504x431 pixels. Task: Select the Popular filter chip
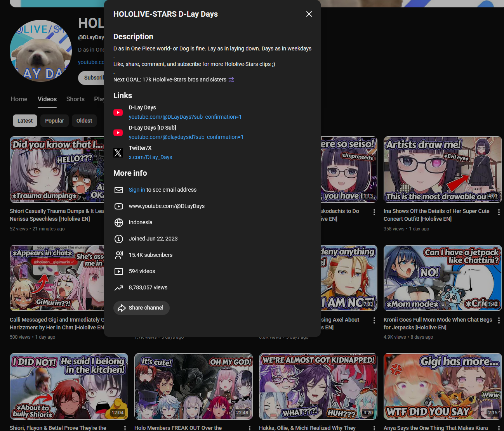click(x=54, y=121)
